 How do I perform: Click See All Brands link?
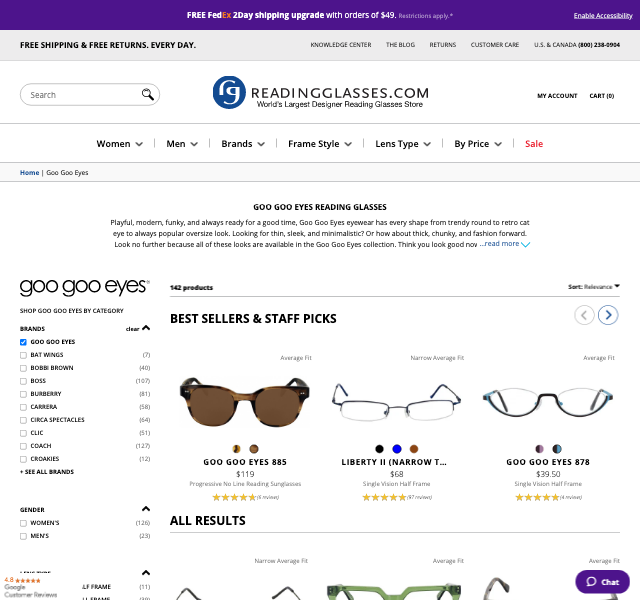(47, 472)
